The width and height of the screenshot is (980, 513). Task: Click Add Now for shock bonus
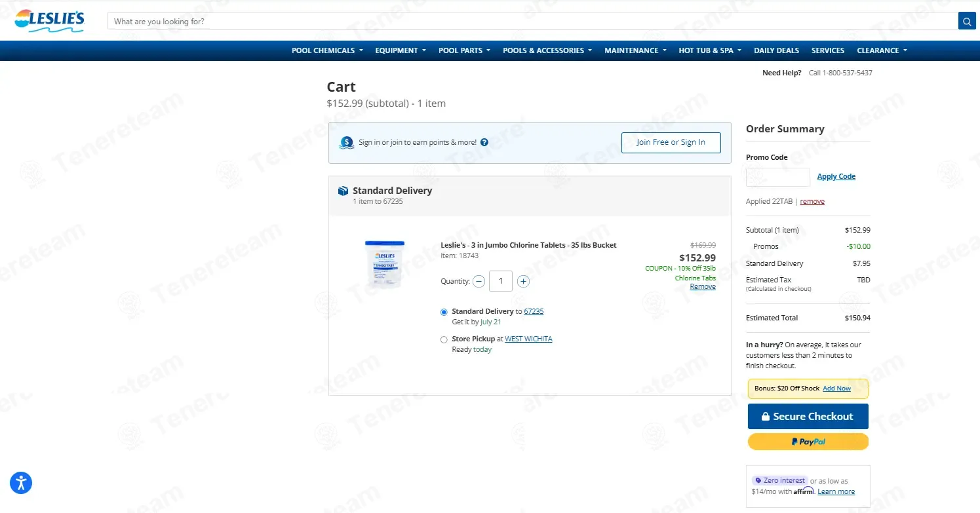click(837, 389)
